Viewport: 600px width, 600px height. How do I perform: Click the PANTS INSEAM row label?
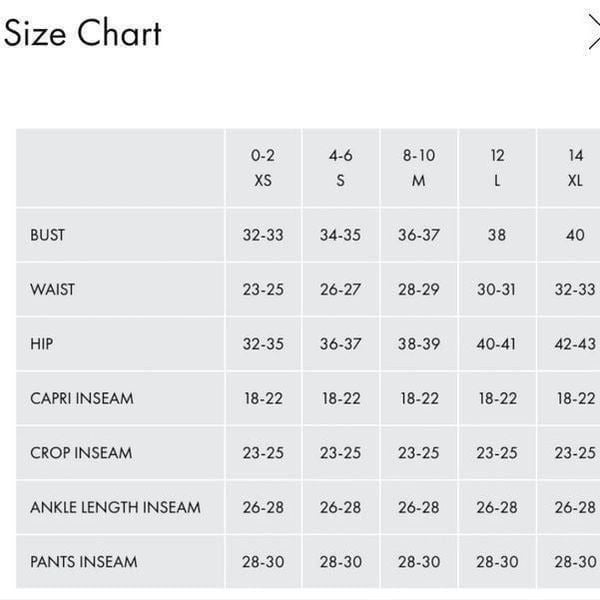(84, 562)
